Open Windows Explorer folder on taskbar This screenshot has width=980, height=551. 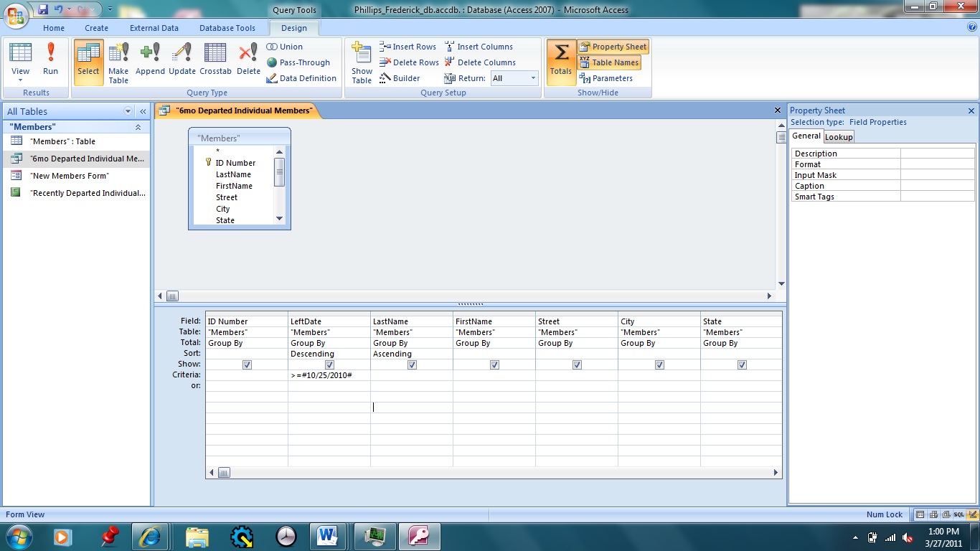tap(197, 537)
